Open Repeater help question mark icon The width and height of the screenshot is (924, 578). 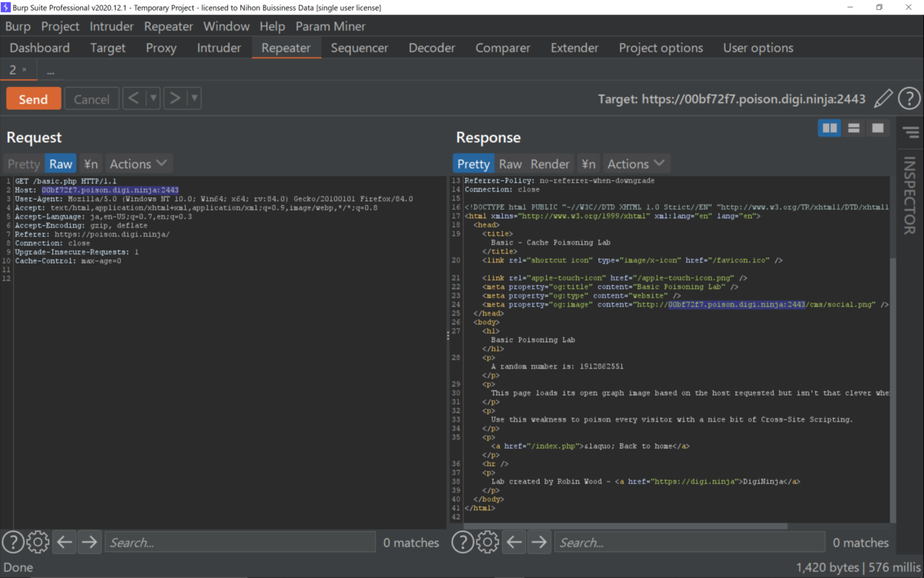pos(909,99)
